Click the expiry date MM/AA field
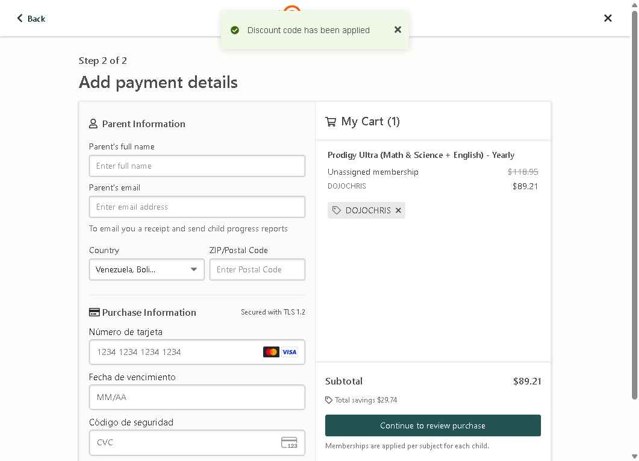 pos(197,397)
